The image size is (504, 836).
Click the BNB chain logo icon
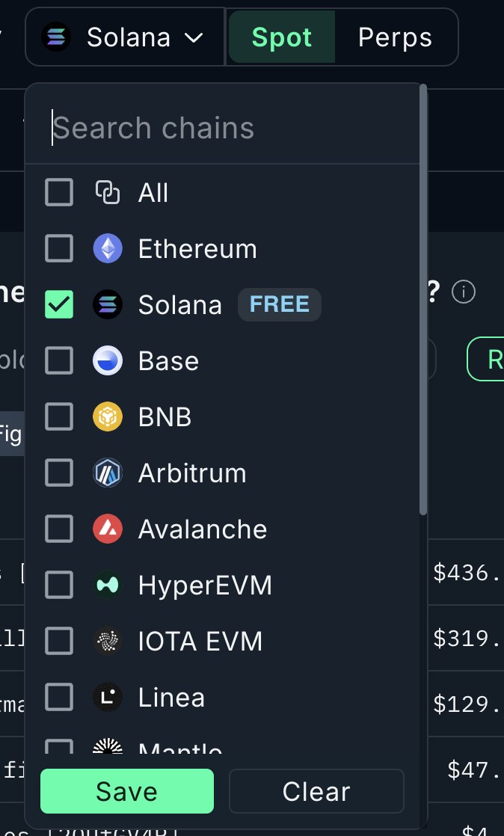click(108, 417)
